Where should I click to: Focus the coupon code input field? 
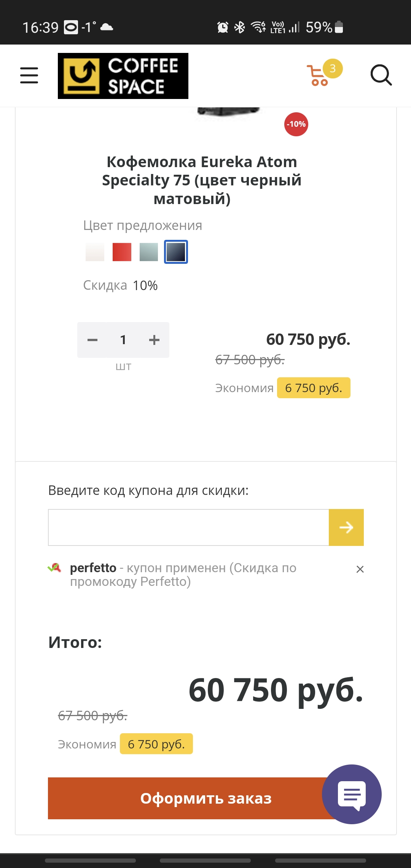[188, 527]
